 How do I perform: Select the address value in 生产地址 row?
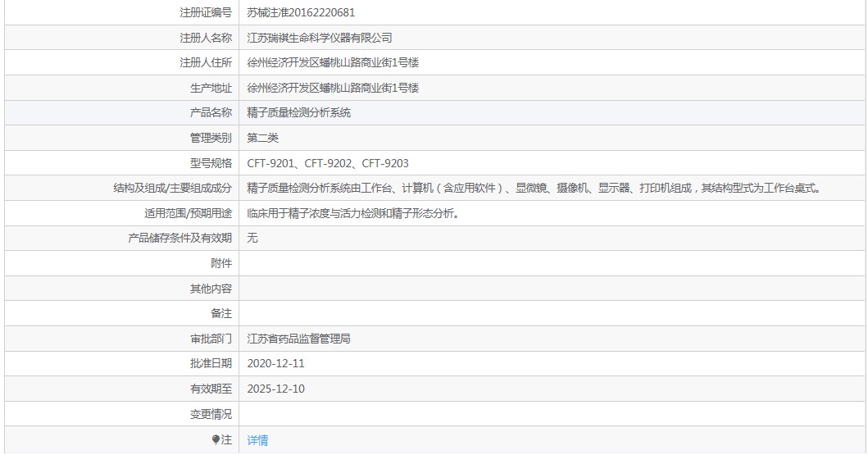(x=333, y=88)
